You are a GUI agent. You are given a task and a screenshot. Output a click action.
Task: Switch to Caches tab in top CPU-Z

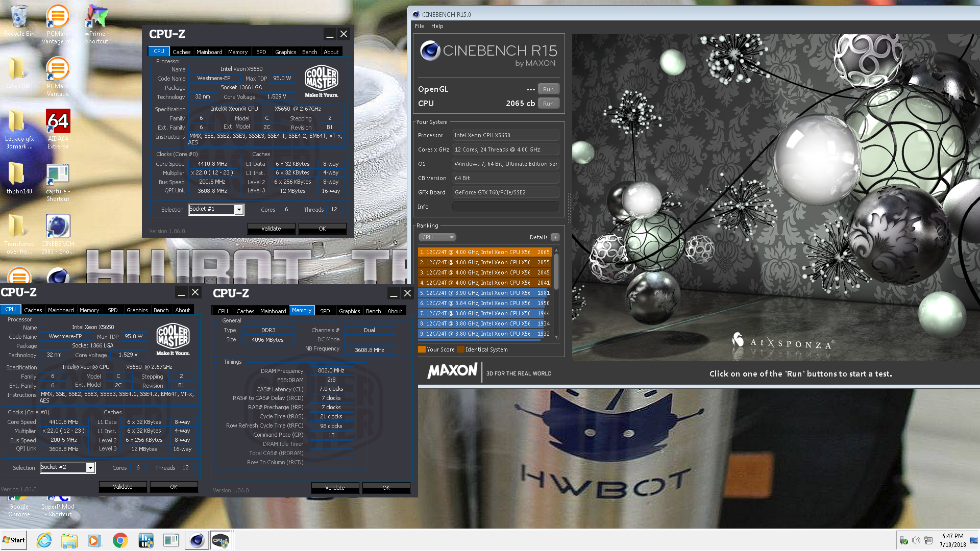tap(181, 52)
